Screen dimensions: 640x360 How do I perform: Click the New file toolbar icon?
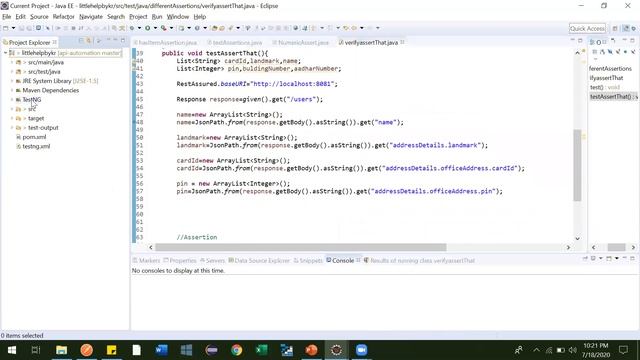[6, 28]
